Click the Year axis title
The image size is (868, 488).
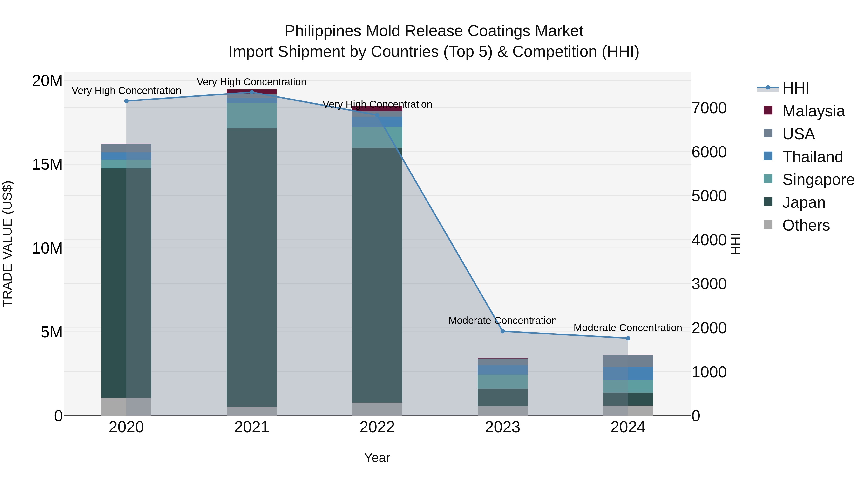(377, 458)
